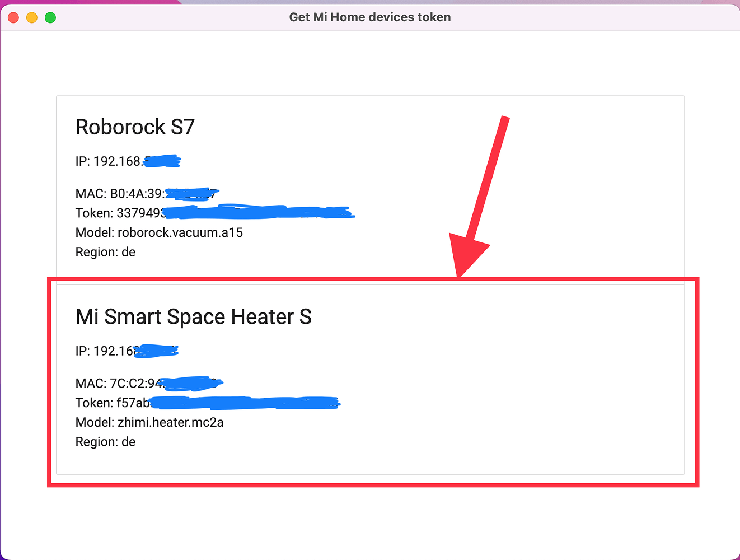Select the roborock.vacuum.a15 model text
Viewport: 740px width, 560px height.
(159, 232)
